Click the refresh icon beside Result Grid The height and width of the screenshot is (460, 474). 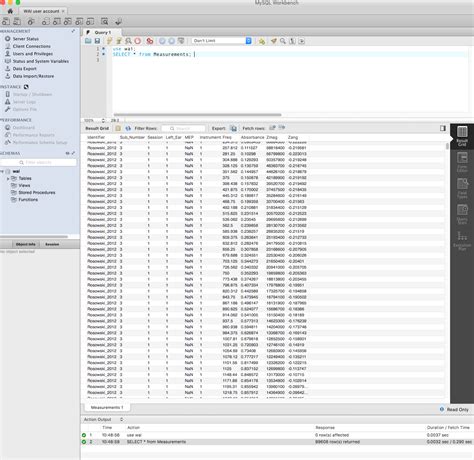pyautogui.click(x=128, y=128)
